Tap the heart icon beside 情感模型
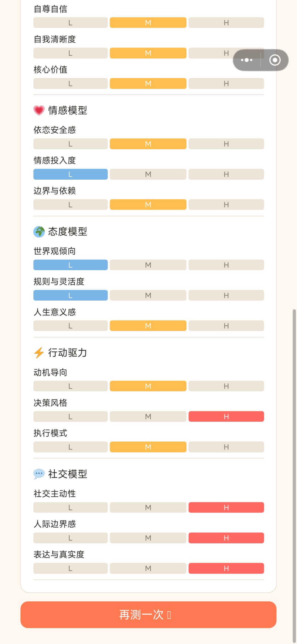 39,110
